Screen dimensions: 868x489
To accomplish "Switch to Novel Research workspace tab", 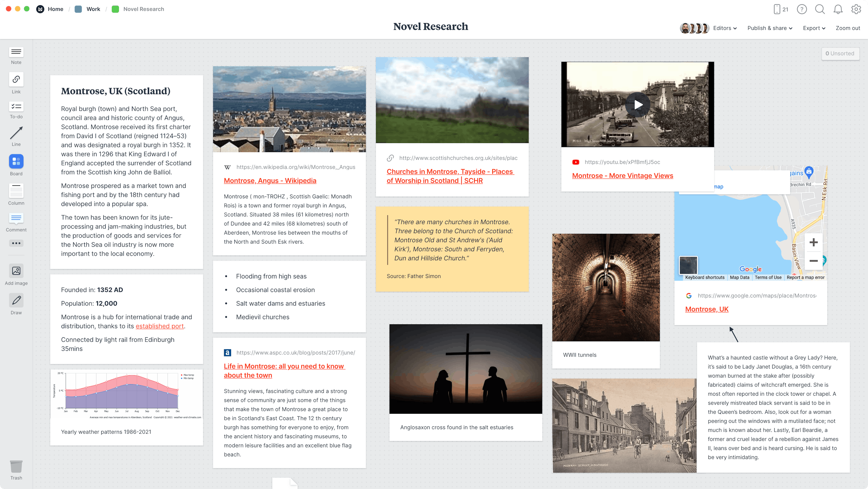I will tap(143, 9).
